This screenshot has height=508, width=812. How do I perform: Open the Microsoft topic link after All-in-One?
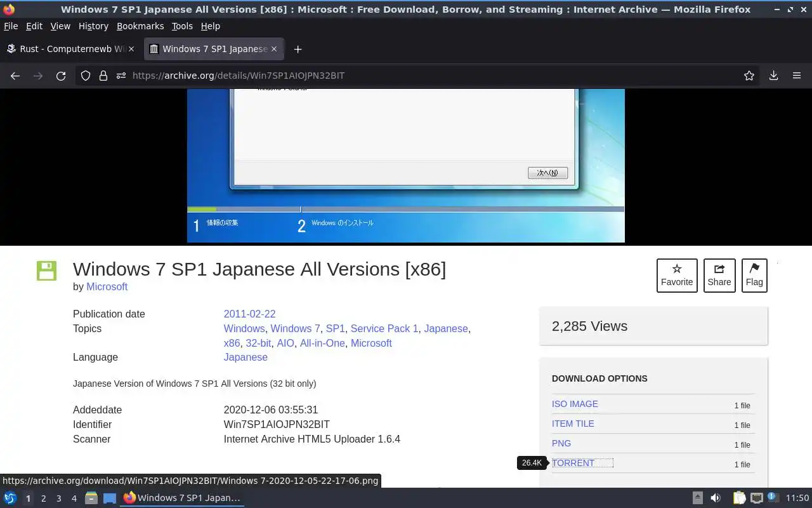(371, 343)
